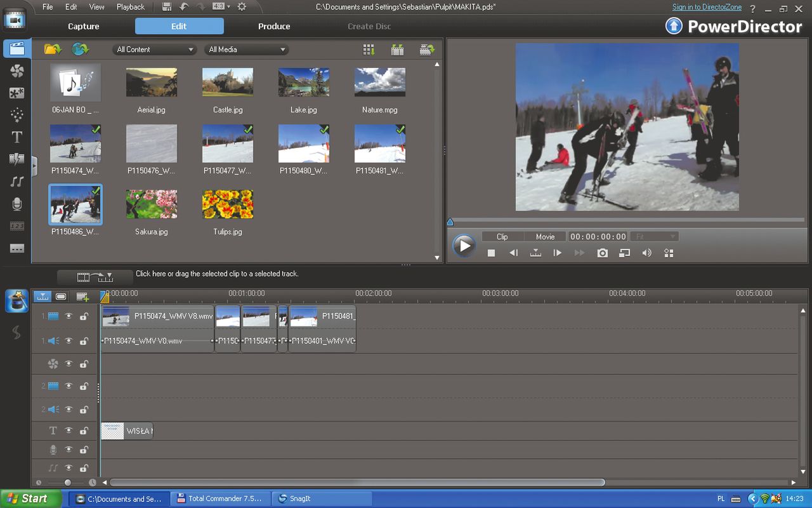812x508 pixels.
Task: Open the View menu
Action: coord(96,7)
